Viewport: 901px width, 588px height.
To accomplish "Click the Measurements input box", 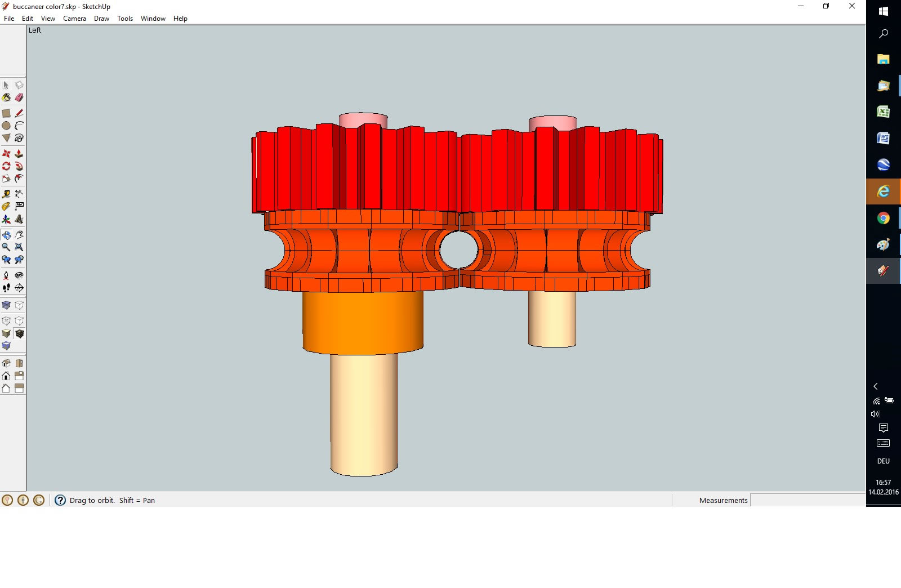I will [x=807, y=500].
